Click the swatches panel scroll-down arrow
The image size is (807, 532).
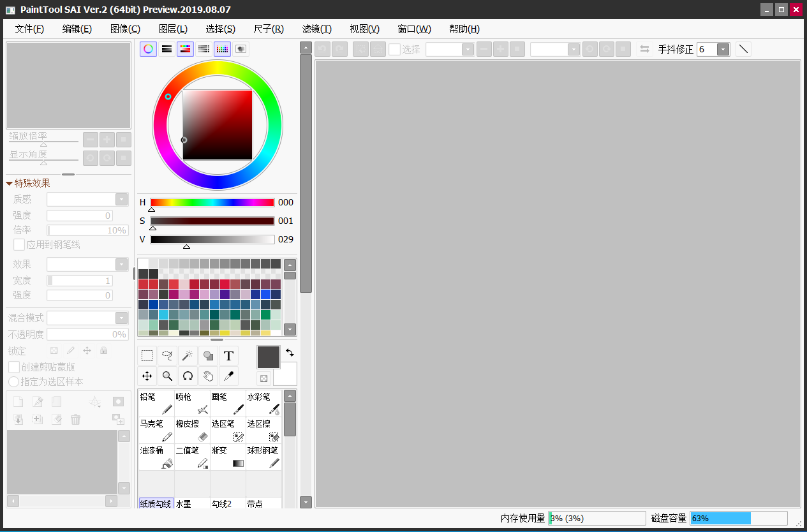click(290, 330)
